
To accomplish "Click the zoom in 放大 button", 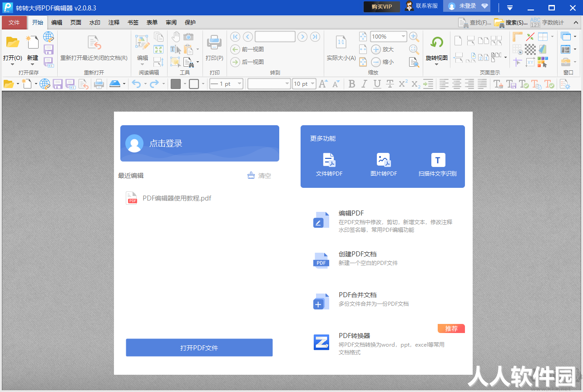I will [382, 49].
